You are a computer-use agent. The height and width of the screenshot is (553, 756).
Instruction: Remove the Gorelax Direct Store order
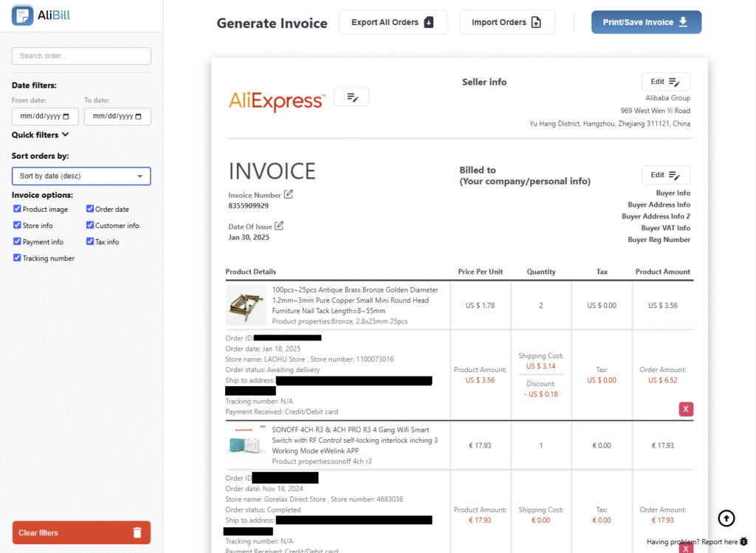pyautogui.click(x=686, y=548)
